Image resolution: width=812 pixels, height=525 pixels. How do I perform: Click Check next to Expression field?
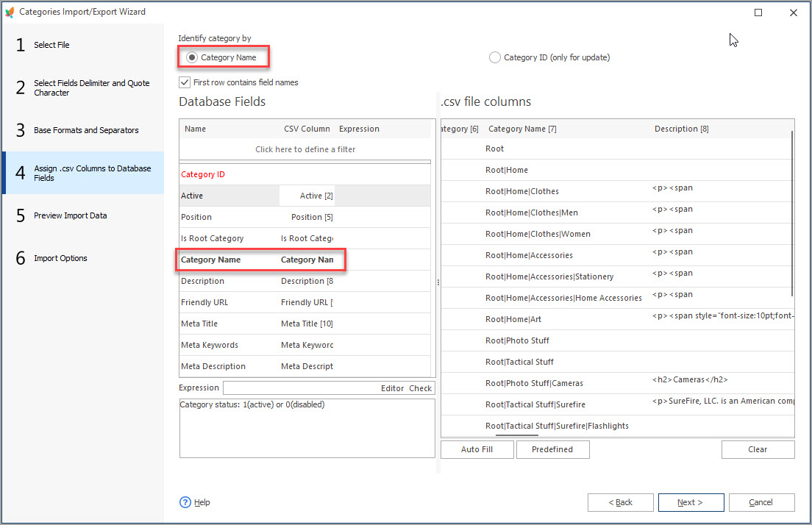(x=420, y=388)
